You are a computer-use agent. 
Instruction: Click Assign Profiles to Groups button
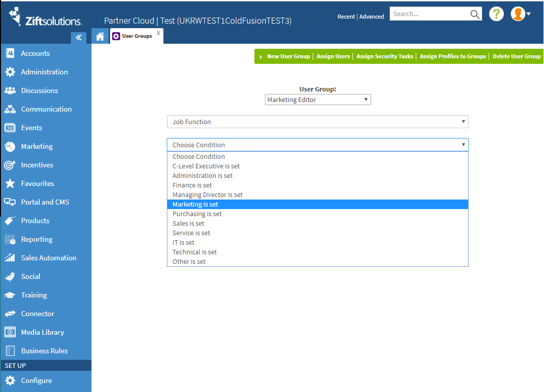pos(453,56)
